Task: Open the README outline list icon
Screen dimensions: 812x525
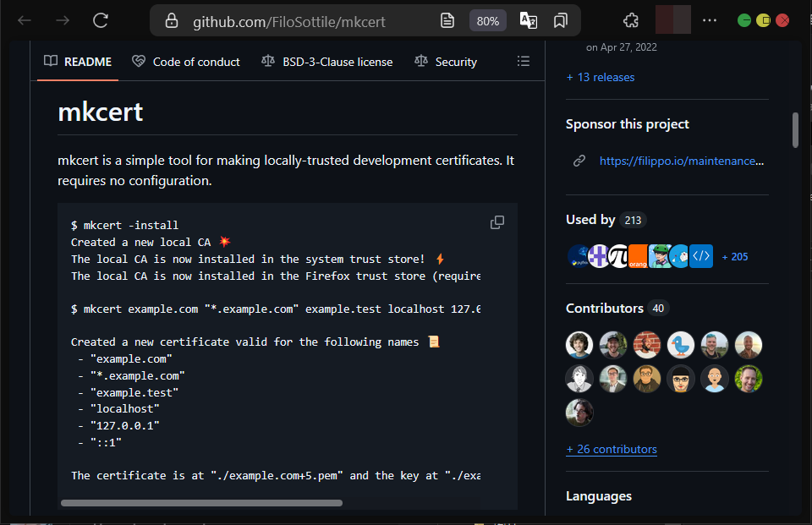Action: [x=523, y=61]
